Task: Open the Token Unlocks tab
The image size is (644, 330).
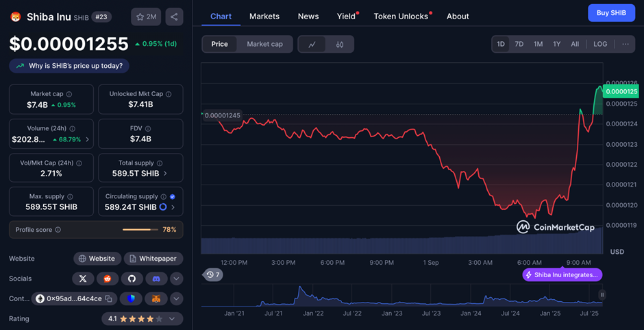Action: click(x=401, y=16)
